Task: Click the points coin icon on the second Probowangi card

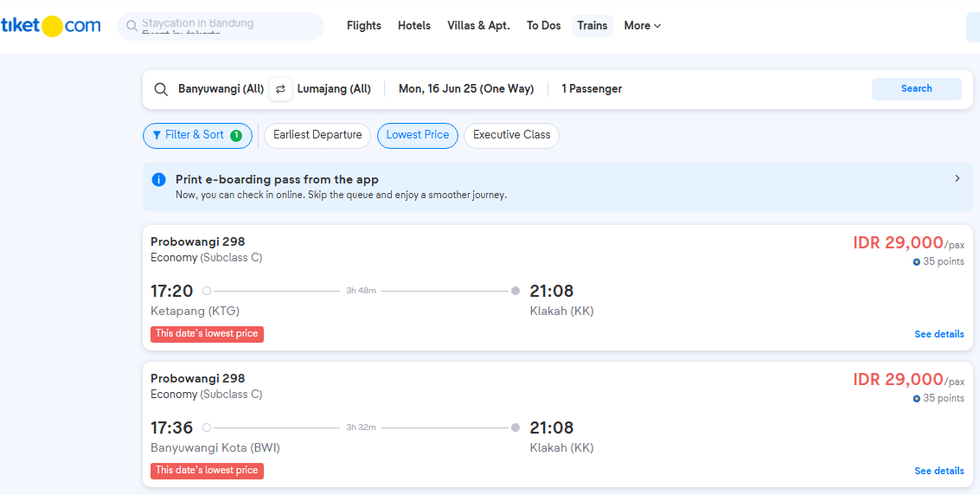Action: tap(917, 399)
